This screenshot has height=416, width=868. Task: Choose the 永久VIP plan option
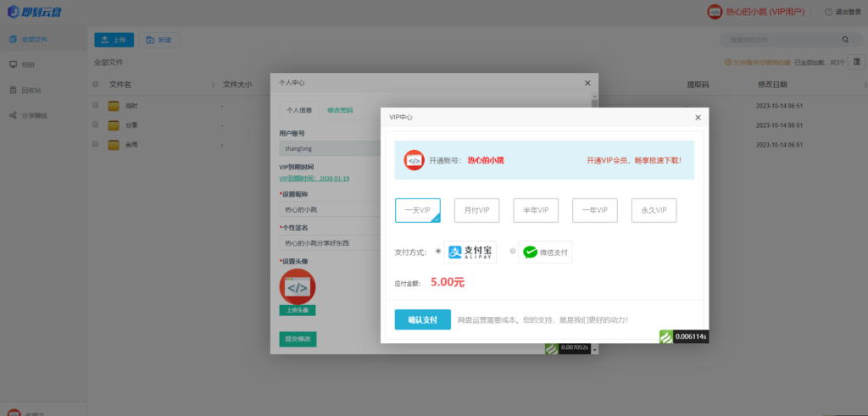654,210
